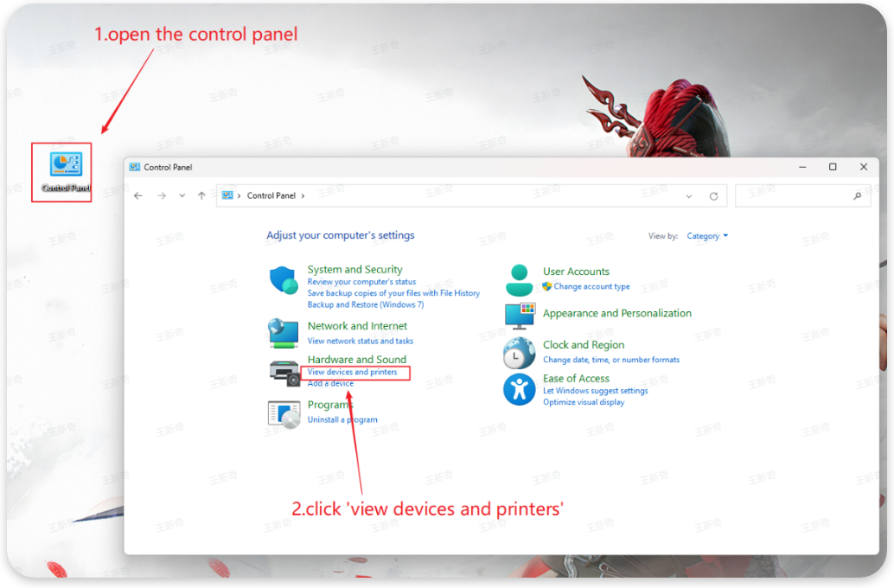Image resolution: width=894 pixels, height=588 pixels.
Task: Click the Ease of Access icon
Action: tap(519, 389)
